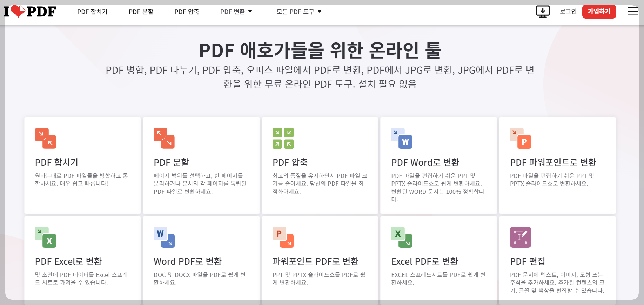Click the 파워포인트 PDF로 변환 icon
644x305 pixels.
click(283, 237)
